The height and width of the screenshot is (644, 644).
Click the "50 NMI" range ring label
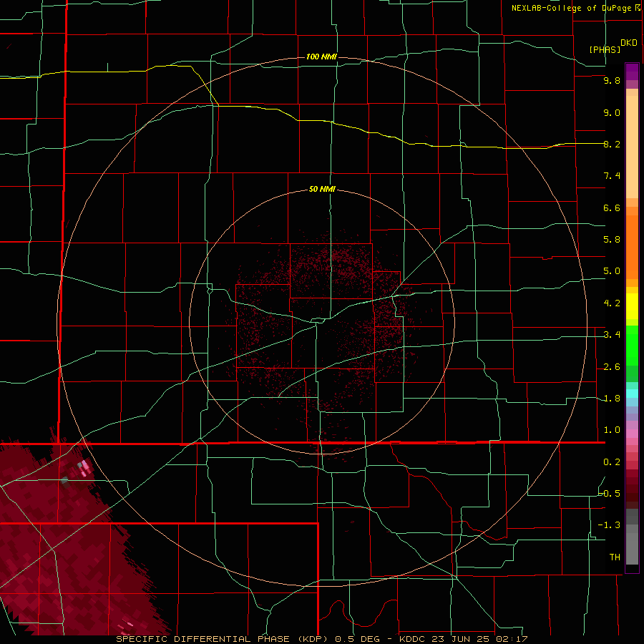pyautogui.click(x=322, y=189)
